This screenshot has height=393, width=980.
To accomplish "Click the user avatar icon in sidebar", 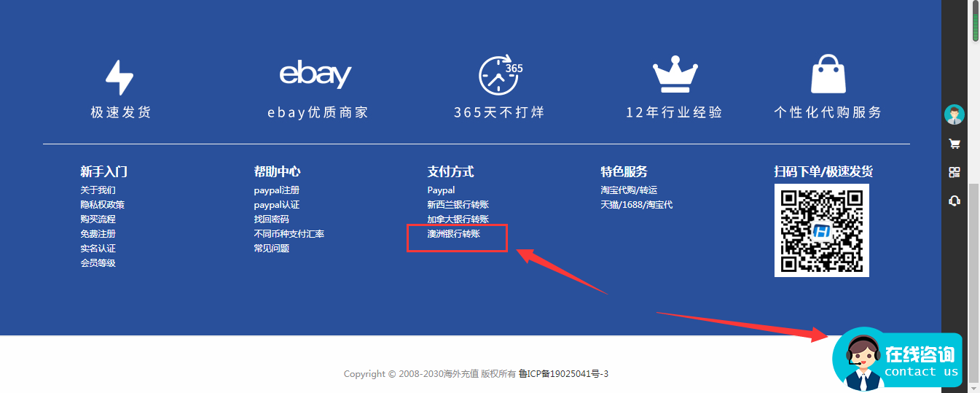I will pyautogui.click(x=954, y=114).
